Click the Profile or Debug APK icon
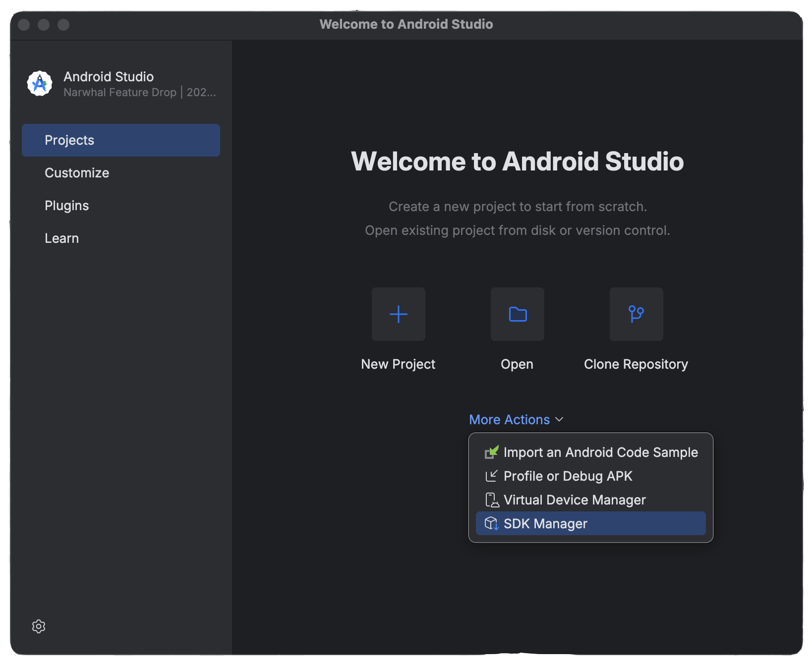Viewport: 812px width, 668px height. 491,476
